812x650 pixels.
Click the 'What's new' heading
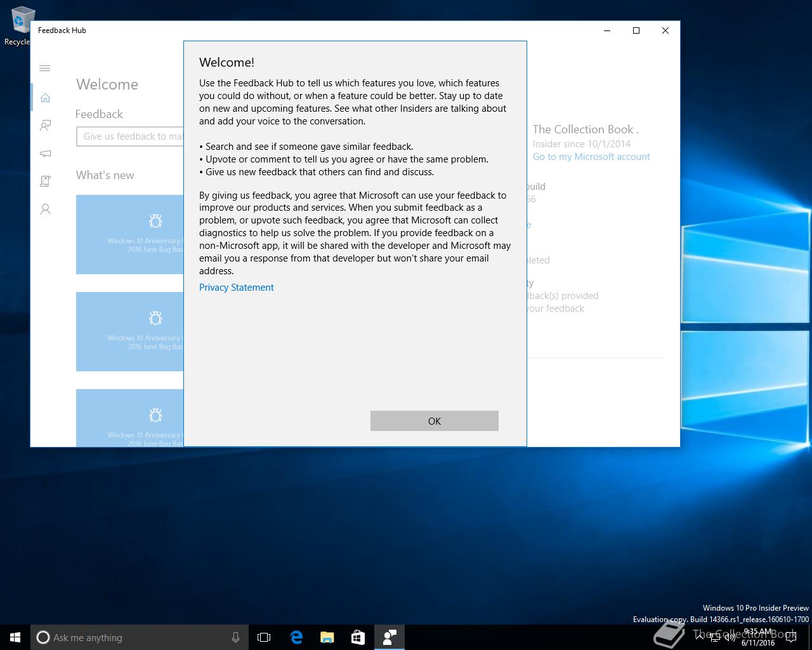point(105,175)
